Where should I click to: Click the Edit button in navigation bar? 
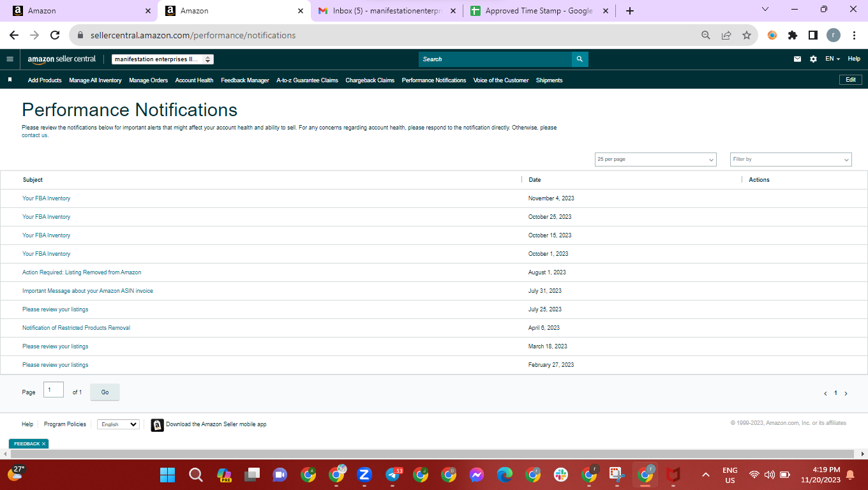(851, 80)
